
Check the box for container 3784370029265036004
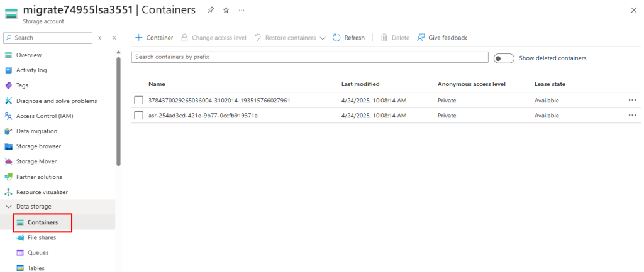[139, 101]
